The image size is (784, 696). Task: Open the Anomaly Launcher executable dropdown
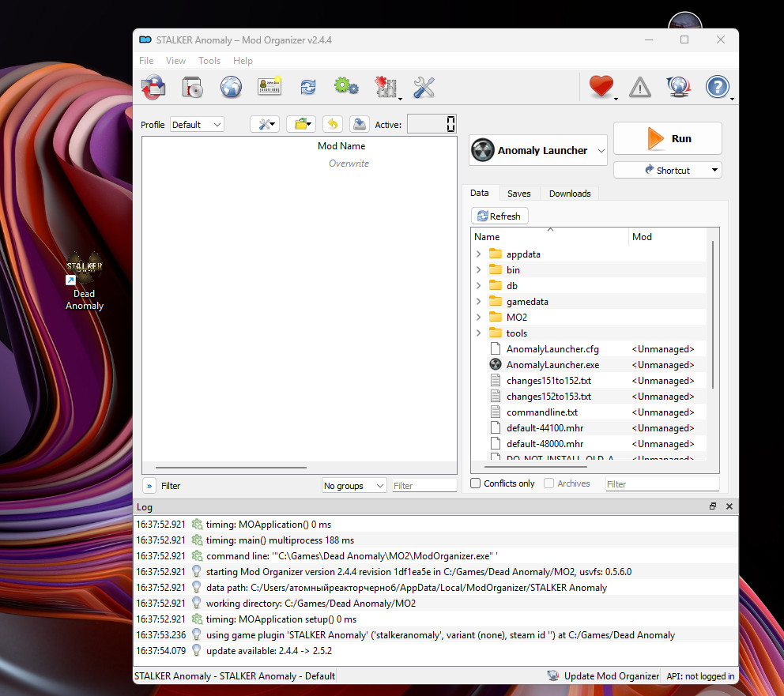(x=538, y=150)
